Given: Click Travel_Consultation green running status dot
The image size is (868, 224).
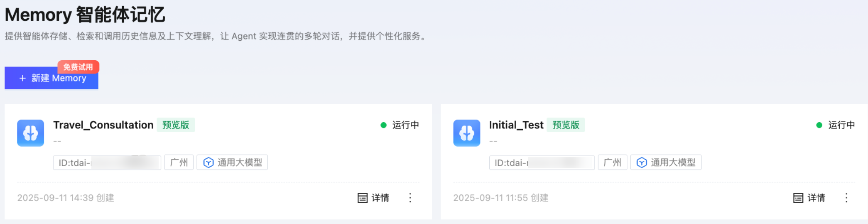Looking at the screenshot, I should tap(383, 125).
